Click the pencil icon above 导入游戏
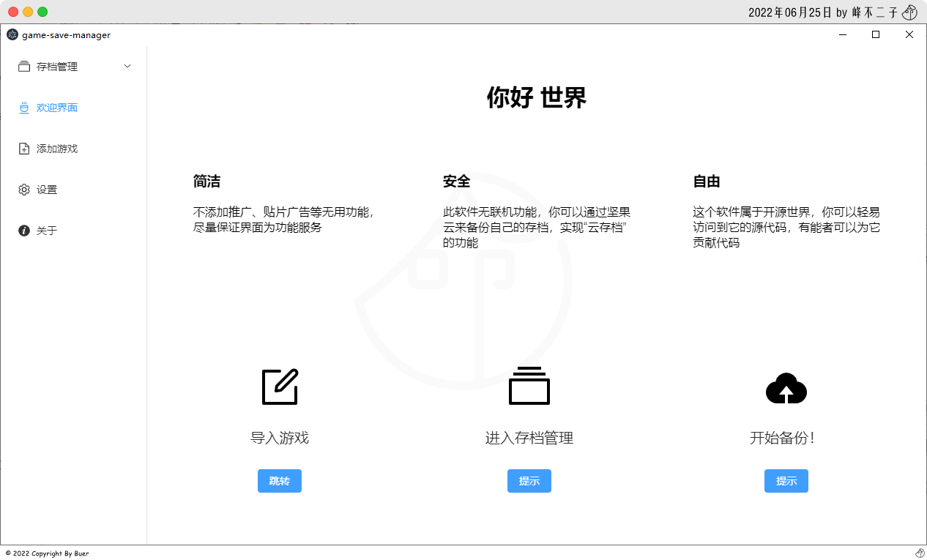Screen dimensions: 927x560 click(279, 386)
